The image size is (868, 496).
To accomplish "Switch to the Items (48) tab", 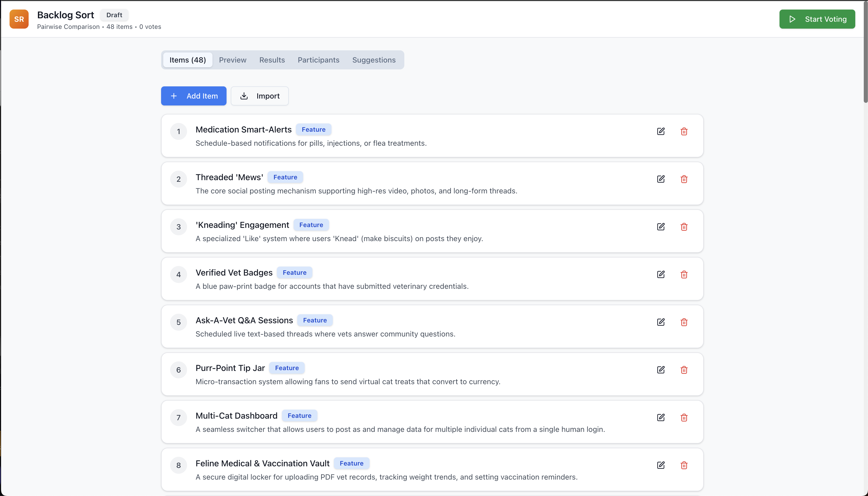I will click(x=188, y=60).
